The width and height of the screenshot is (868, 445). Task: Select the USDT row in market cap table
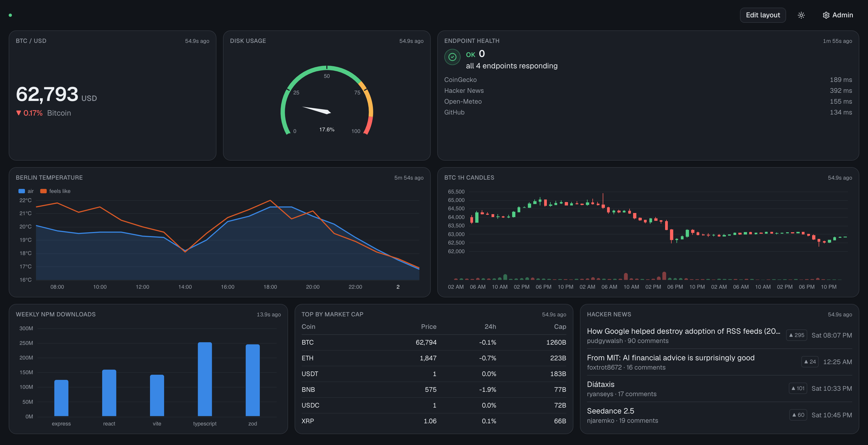(x=434, y=374)
